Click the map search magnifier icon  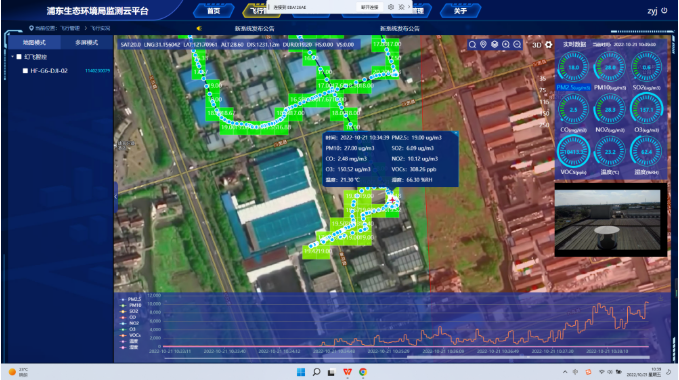coord(472,45)
